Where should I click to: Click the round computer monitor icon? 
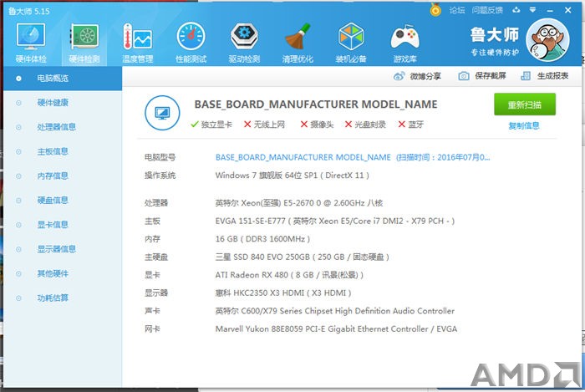[x=162, y=113]
